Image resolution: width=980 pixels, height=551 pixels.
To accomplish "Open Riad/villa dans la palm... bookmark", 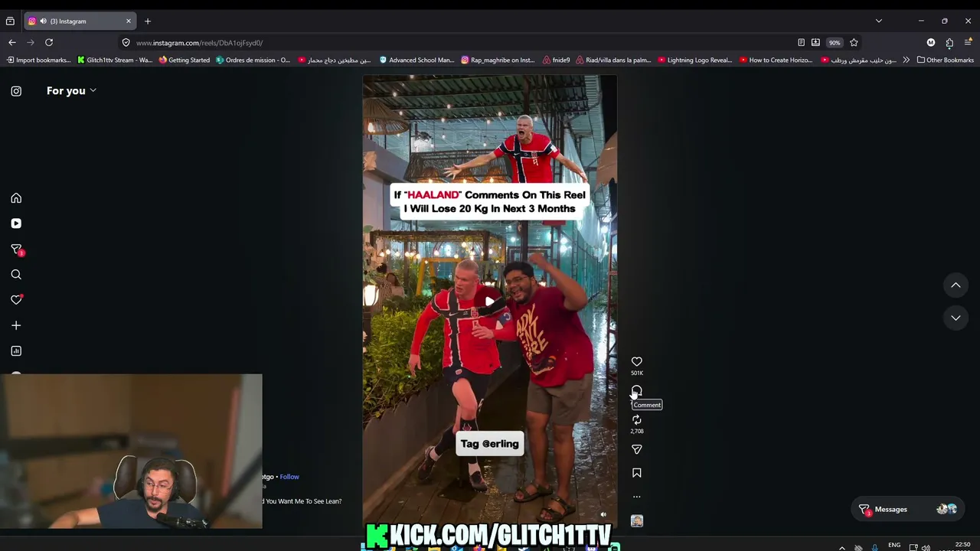I will (612, 60).
